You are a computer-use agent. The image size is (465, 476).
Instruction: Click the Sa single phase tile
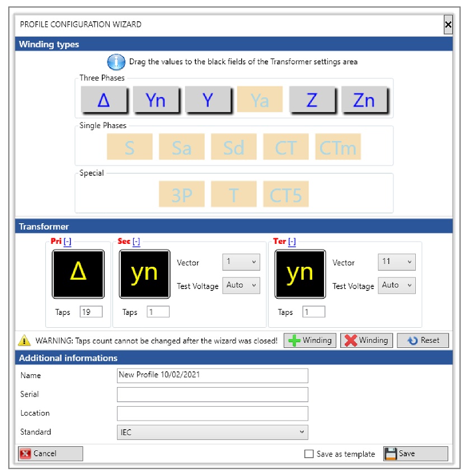182,147
